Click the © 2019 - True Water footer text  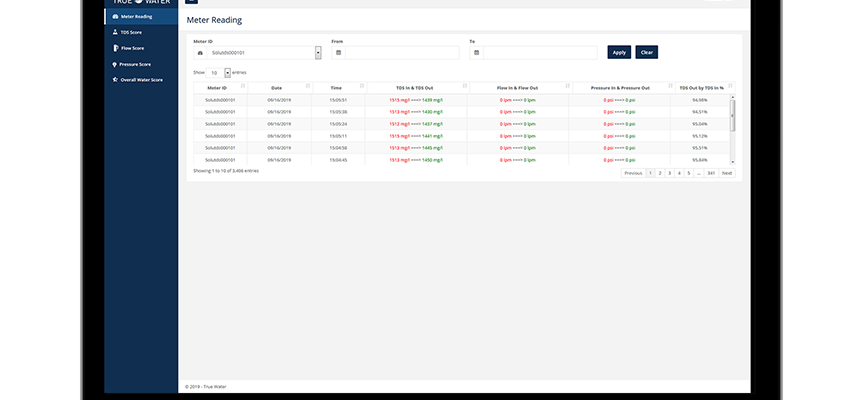(x=205, y=387)
